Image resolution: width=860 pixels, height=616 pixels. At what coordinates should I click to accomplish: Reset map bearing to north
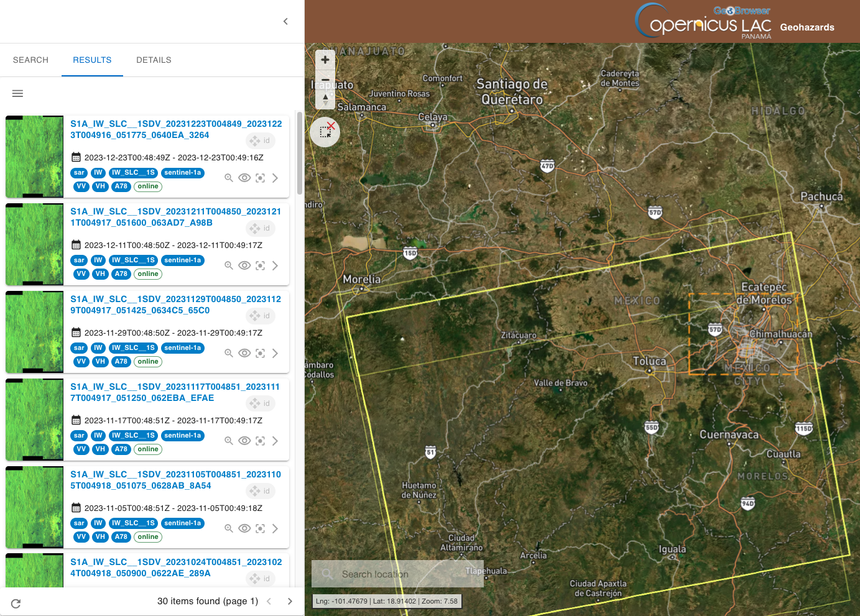325,99
